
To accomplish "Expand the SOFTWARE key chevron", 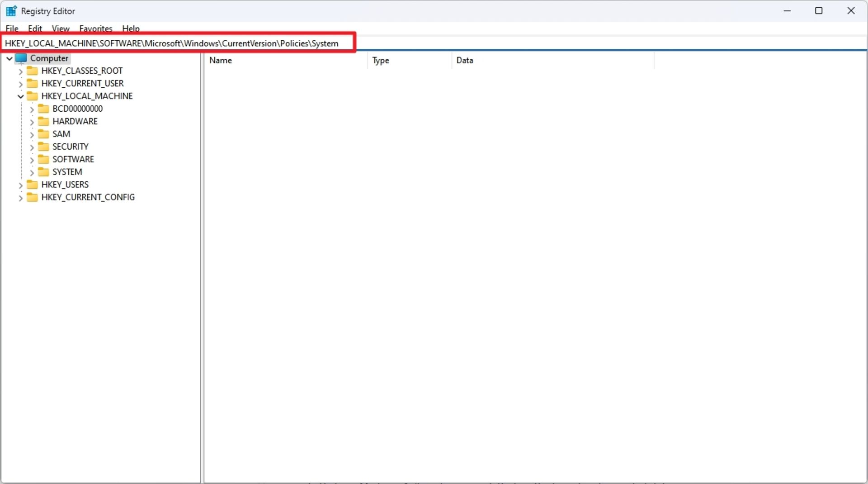I will point(32,160).
